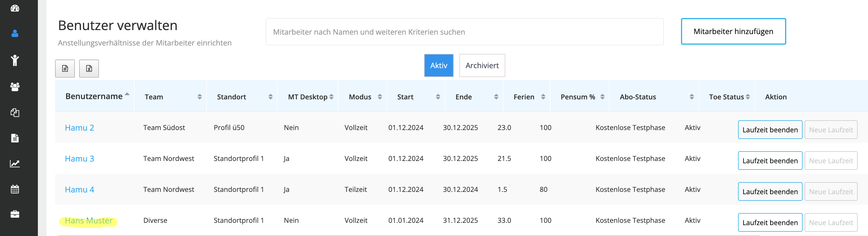Sort table by Benutzername column
The width and height of the screenshot is (868, 236).
[94, 97]
